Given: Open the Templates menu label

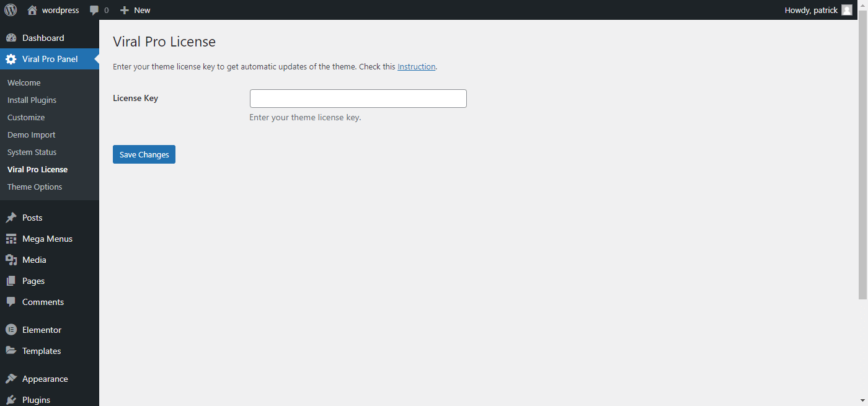Looking at the screenshot, I should tap(42, 351).
